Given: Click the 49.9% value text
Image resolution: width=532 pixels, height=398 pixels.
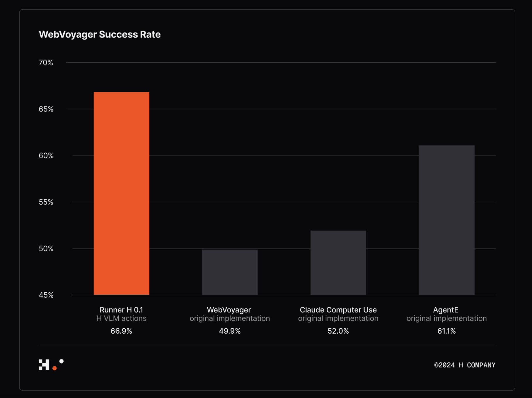Looking at the screenshot, I should tap(230, 331).
